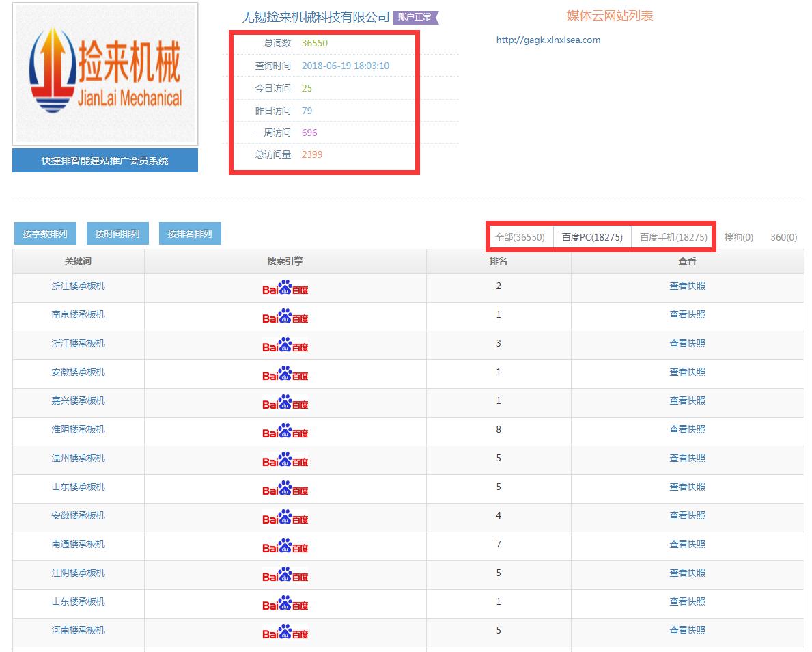Image resolution: width=812 pixels, height=652 pixels.
Task: Select the 百度PC(18275) tab
Action: click(x=592, y=237)
